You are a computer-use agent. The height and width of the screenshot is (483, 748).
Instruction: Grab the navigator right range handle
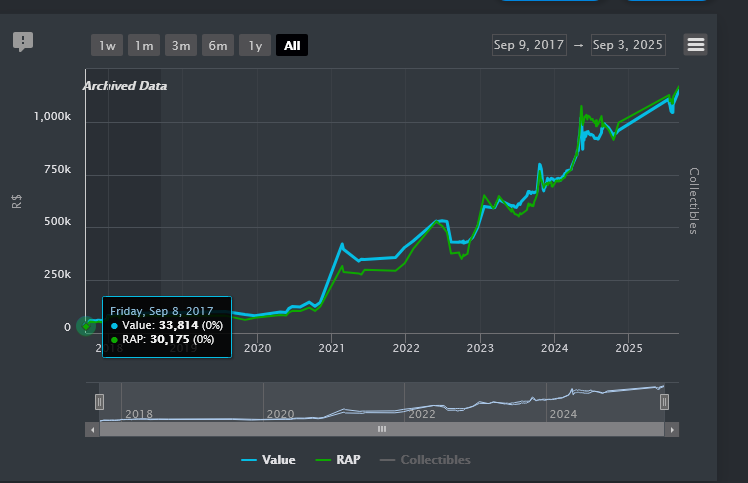[664, 402]
